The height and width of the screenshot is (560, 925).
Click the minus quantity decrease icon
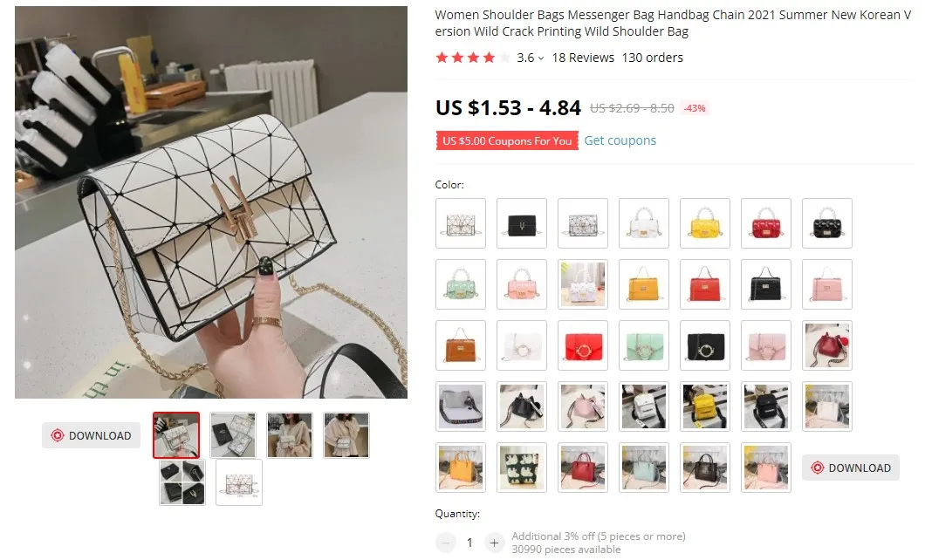[446, 543]
